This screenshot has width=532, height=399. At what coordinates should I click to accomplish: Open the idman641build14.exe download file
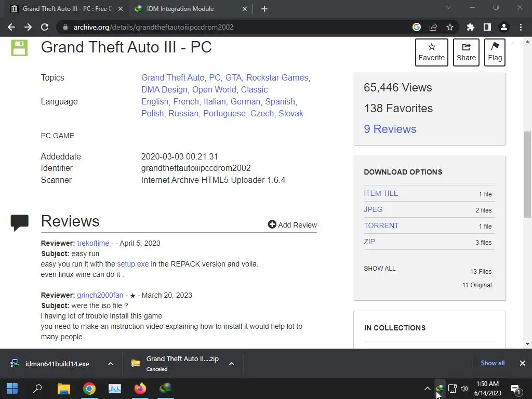pyautogui.click(x=57, y=364)
